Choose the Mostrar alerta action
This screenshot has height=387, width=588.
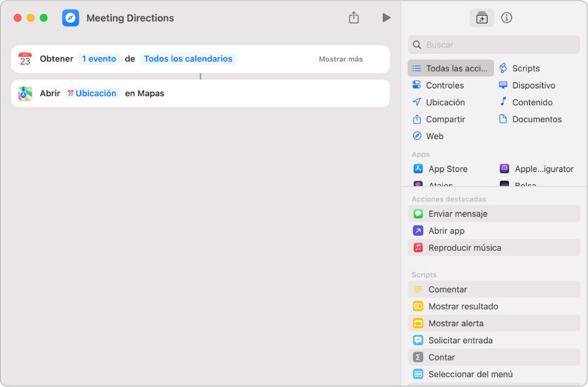pyautogui.click(x=455, y=323)
